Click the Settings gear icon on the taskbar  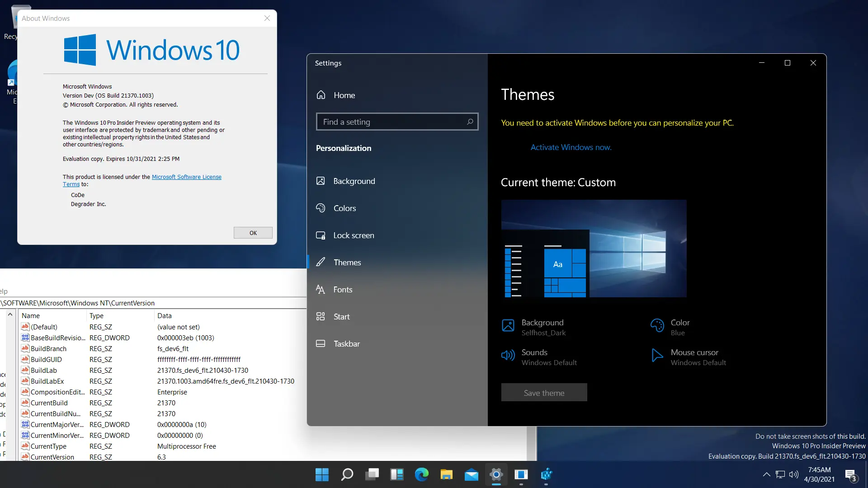tap(496, 474)
